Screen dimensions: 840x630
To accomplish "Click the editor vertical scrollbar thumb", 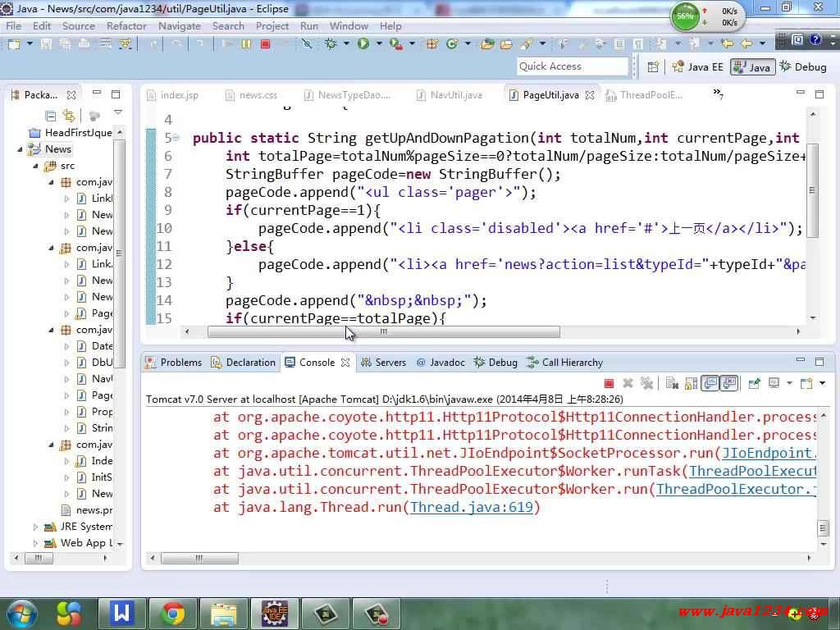I will pos(812,190).
